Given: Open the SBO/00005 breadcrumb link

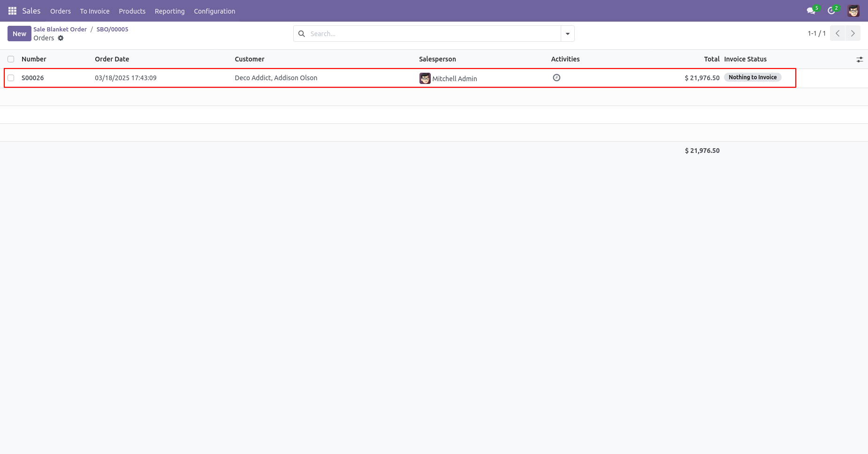Looking at the screenshot, I should coord(113,29).
